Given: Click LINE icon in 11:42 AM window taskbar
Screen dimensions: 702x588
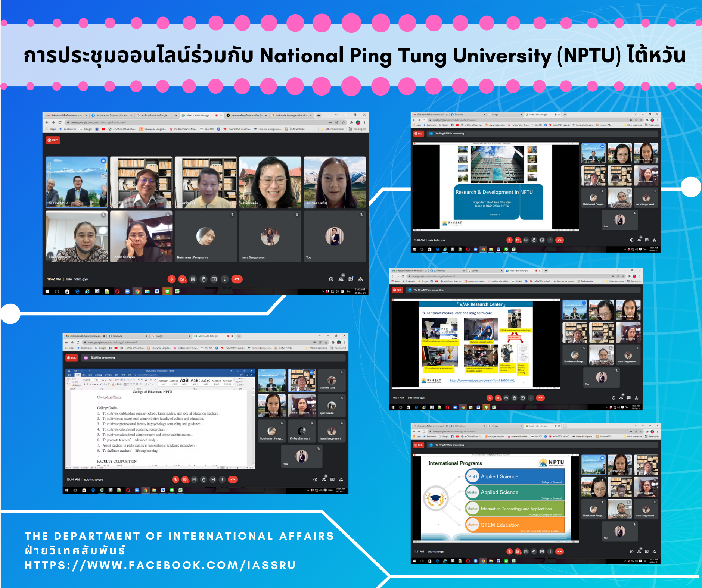Looking at the screenshot, I should click(x=167, y=291).
